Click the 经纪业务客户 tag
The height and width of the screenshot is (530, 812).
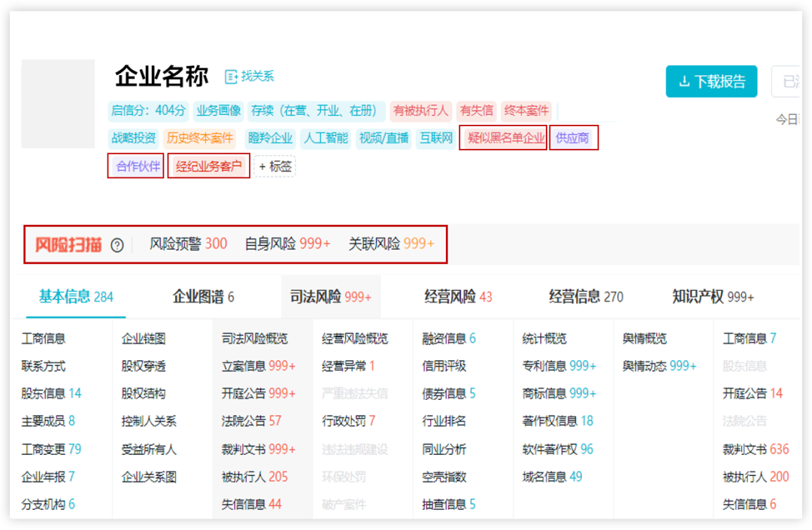tap(209, 166)
